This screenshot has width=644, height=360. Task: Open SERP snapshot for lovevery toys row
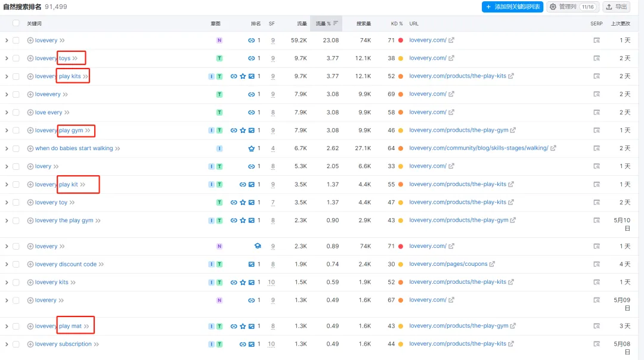click(596, 58)
